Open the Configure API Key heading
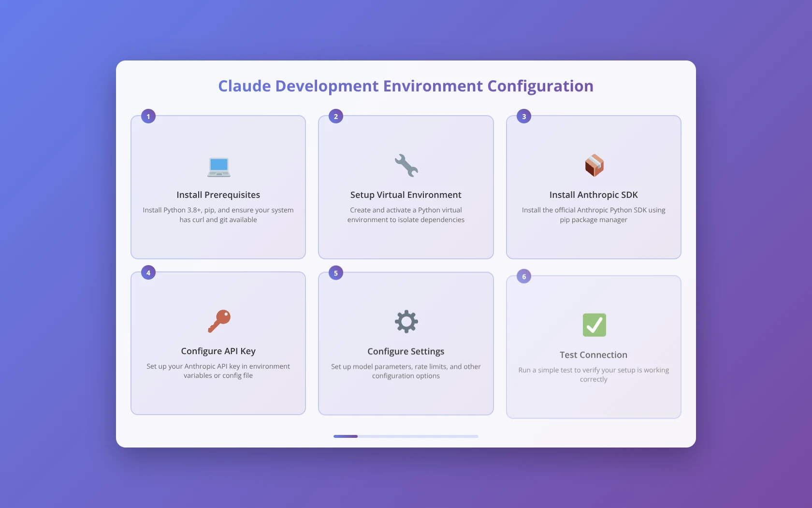 coord(218,351)
